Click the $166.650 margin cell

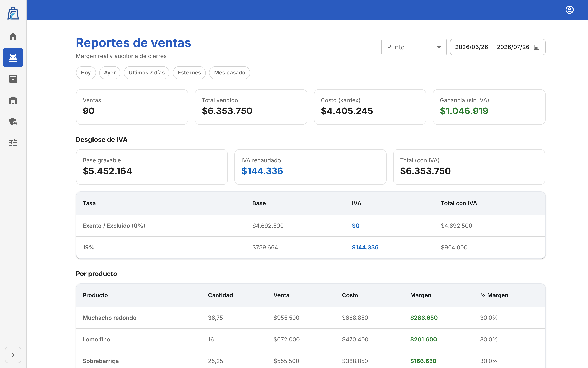click(423, 361)
